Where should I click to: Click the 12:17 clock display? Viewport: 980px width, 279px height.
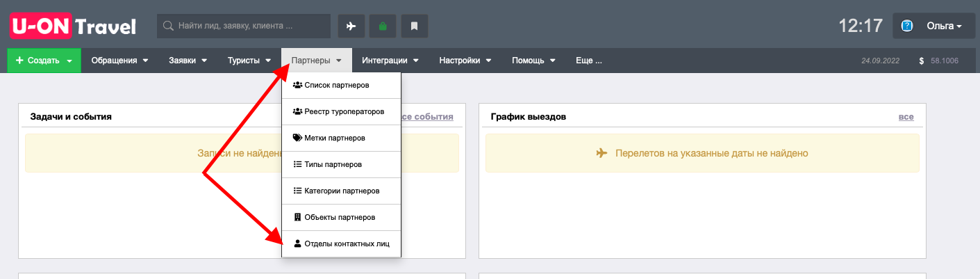tap(860, 26)
